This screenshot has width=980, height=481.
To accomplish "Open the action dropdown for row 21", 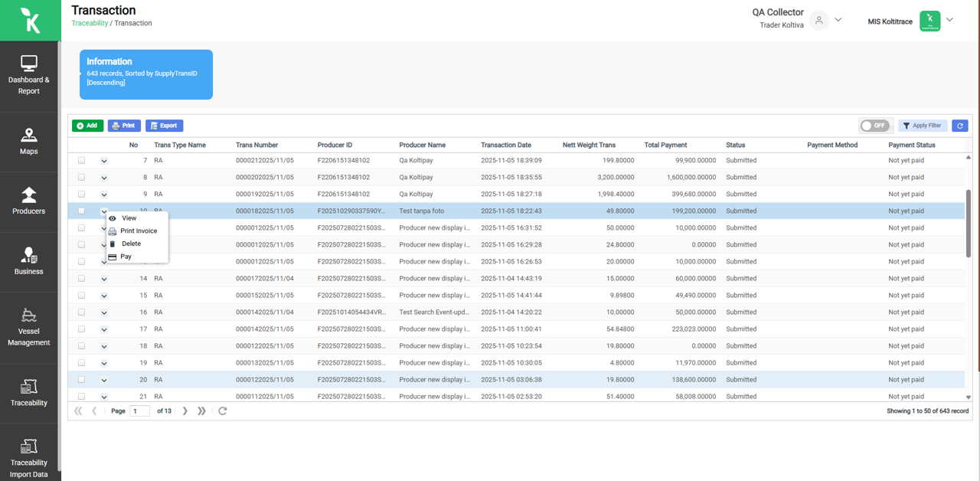I will [x=104, y=397].
